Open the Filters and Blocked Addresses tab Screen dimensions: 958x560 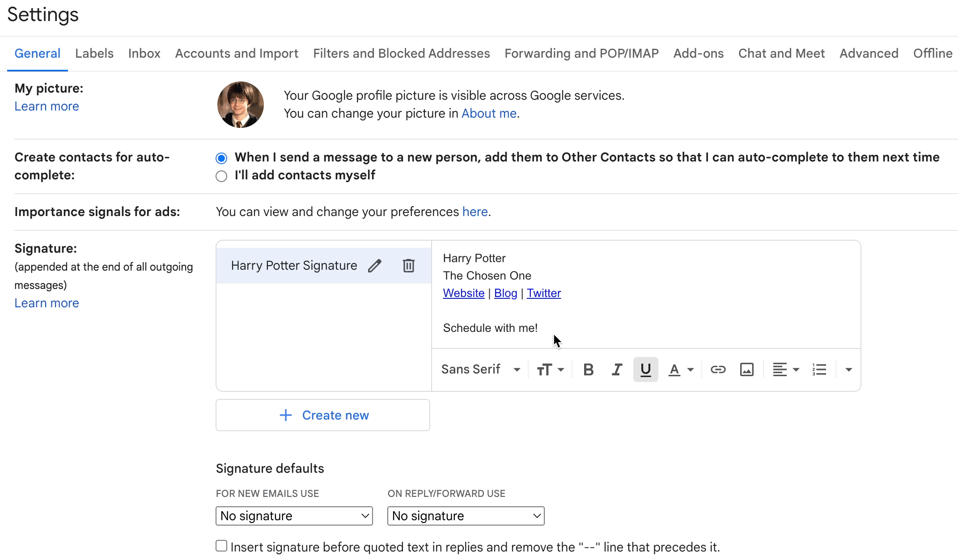pos(401,53)
